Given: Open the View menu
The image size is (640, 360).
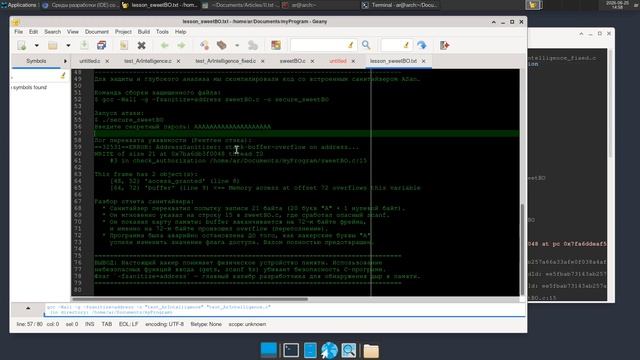Looking at the screenshot, I should [x=73, y=31].
